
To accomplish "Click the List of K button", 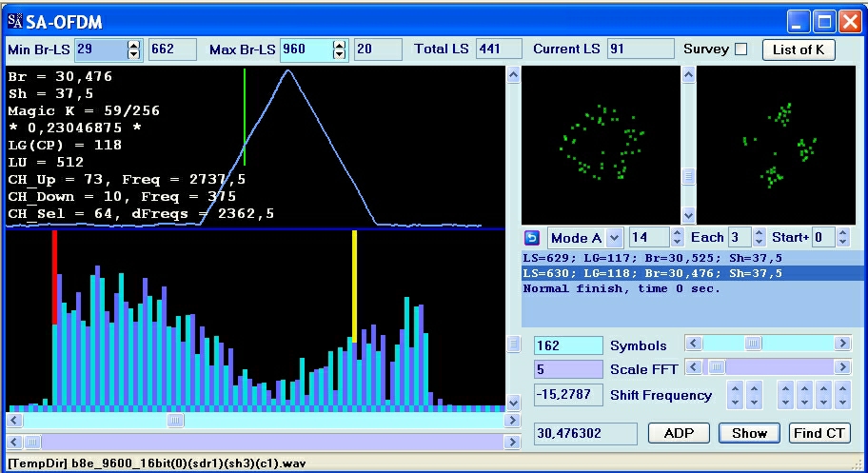I will [x=799, y=49].
